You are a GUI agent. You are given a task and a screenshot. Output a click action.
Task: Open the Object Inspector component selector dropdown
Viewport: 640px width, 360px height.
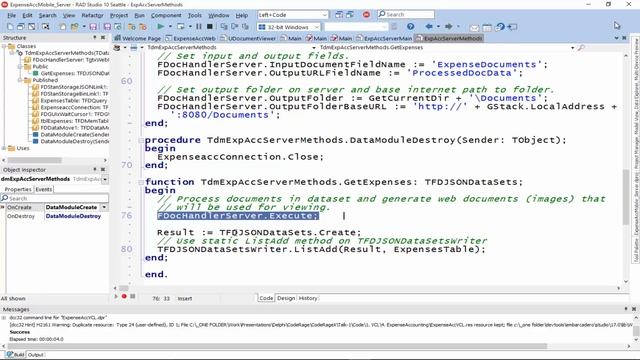point(105,179)
